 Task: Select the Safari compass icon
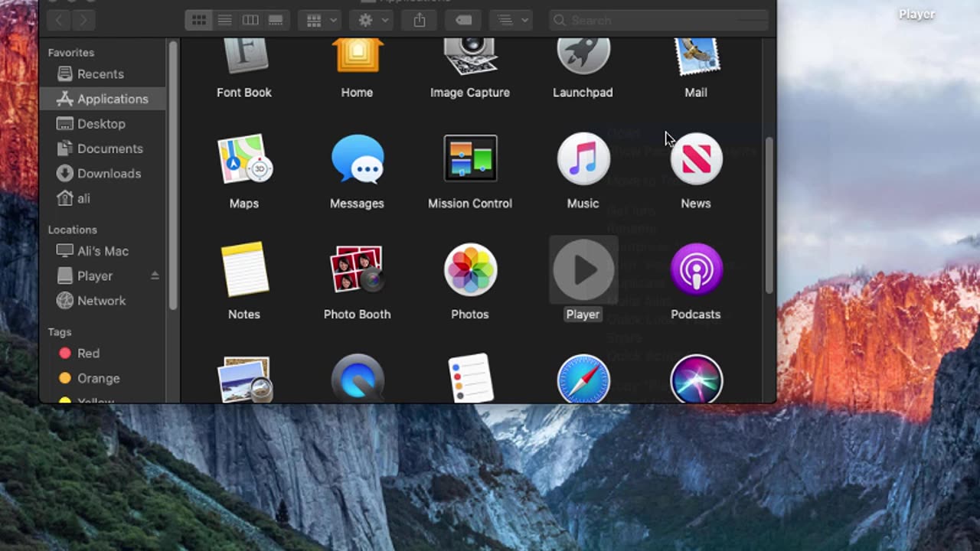click(x=583, y=379)
